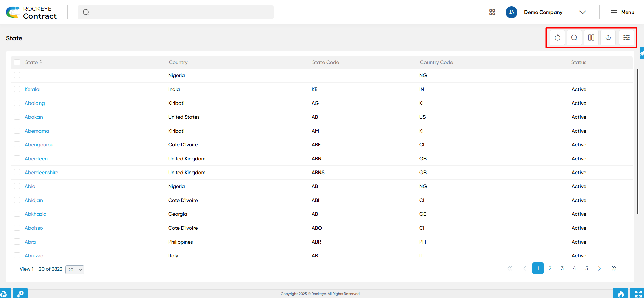Image resolution: width=644 pixels, height=298 pixels.
Task: Go to the last page arrow
Action: pos(614,268)
